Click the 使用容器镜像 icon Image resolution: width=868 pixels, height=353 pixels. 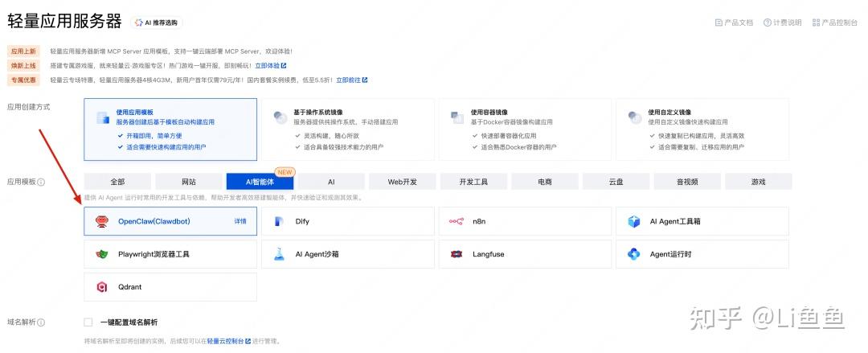click(457, 117)
